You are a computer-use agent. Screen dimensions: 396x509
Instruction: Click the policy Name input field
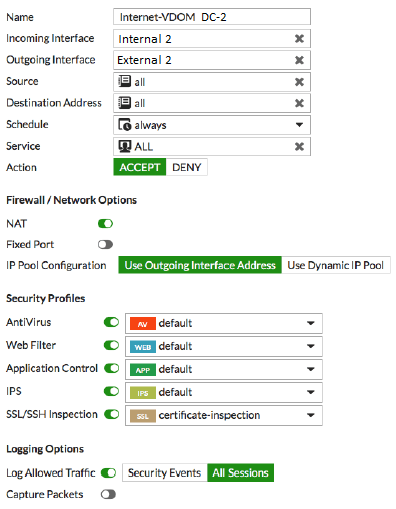click(212, 17)
